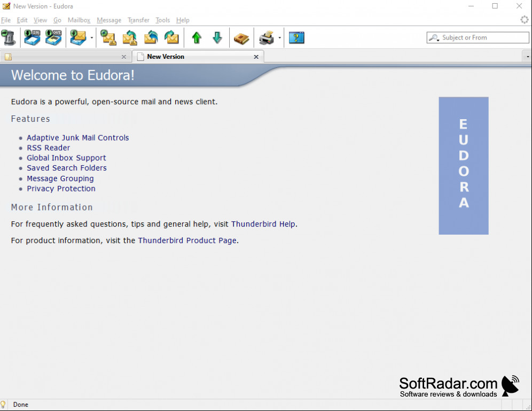
Task: Expand the Print dropdown arrow
Action: 279,37
